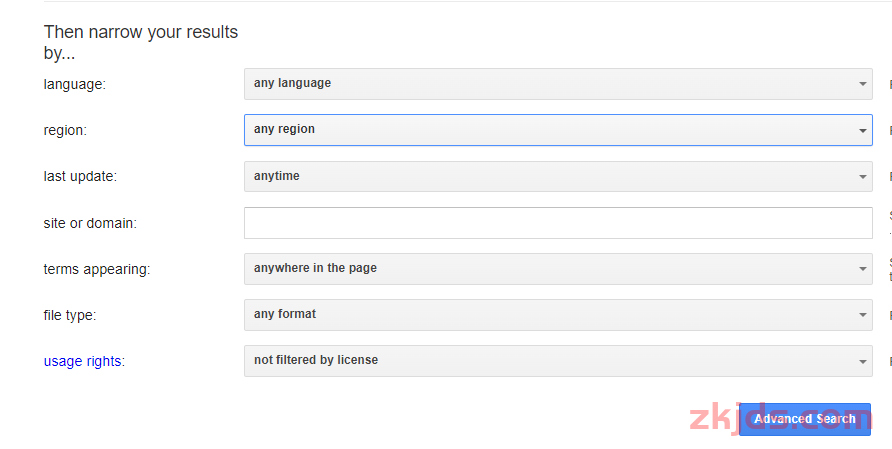
Task: Click the 'language:' field label
Action: [x=75, y=84]
